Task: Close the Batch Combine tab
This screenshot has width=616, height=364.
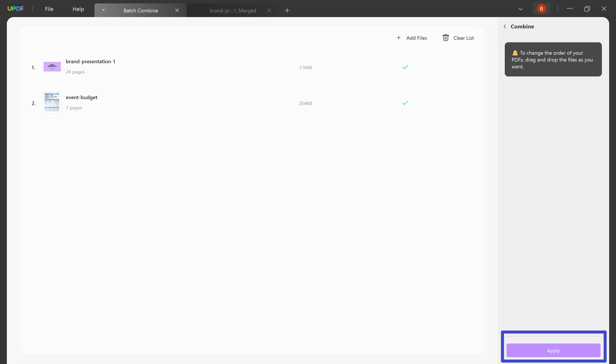Action: tap(177, 10)
